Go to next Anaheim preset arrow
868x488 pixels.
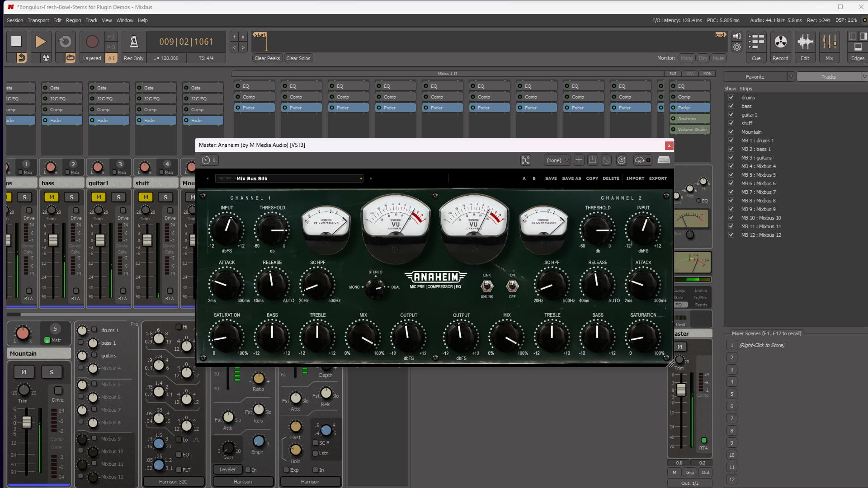click(371, 178)
